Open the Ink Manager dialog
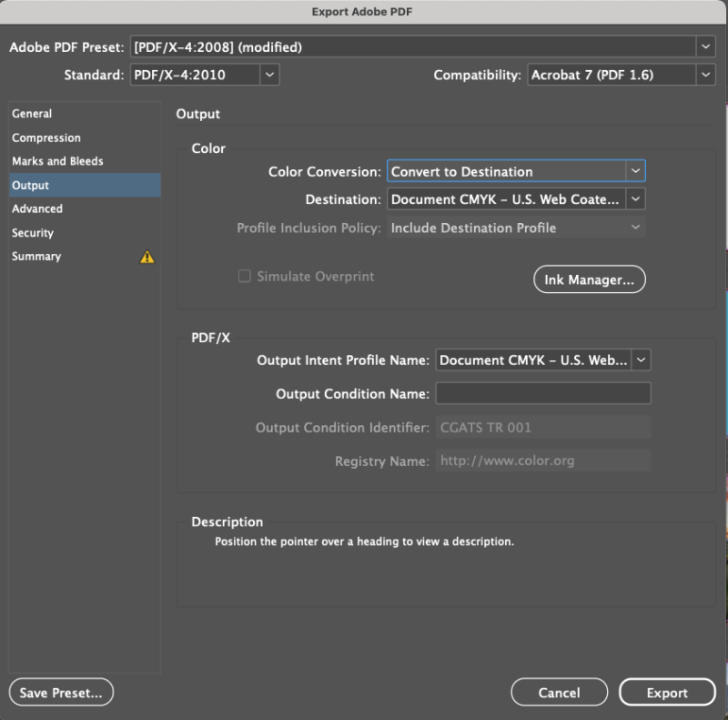This screenshot has height=720, width=728. click(x=589, y=279)
